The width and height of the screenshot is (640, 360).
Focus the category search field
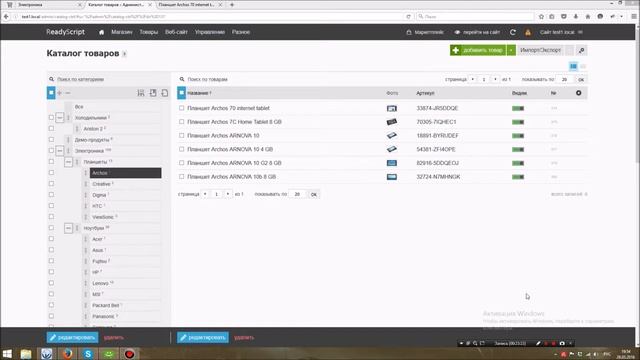pos(108,79)
